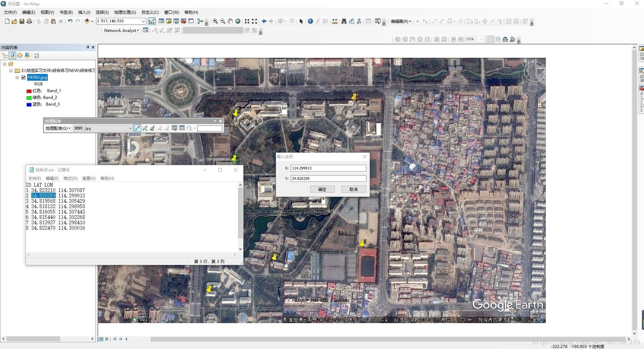Save the map using the floppy disk icon
This screenshot has height=349, width=644.
tap(22, 21)
